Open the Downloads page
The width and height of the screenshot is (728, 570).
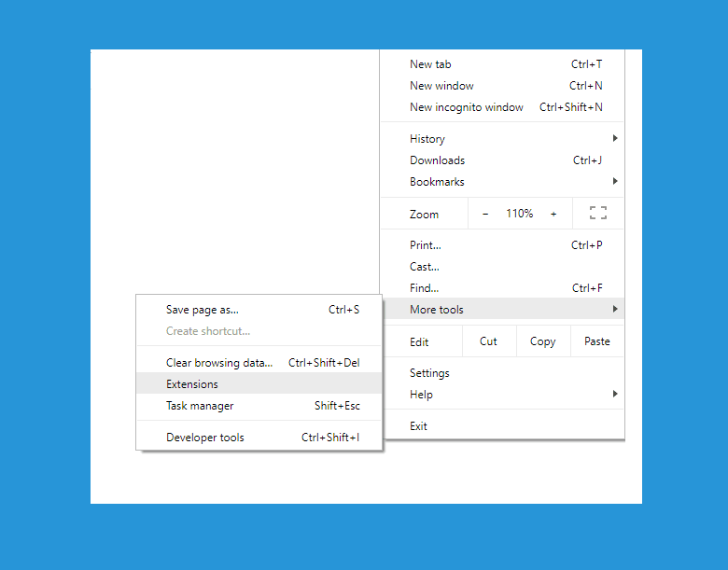click(x=503, y=160)
